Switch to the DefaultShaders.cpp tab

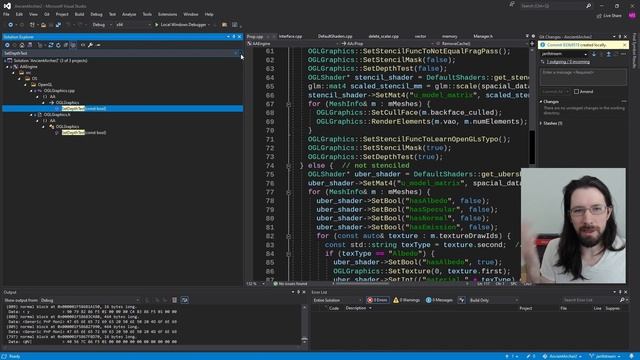coord(335,36)
